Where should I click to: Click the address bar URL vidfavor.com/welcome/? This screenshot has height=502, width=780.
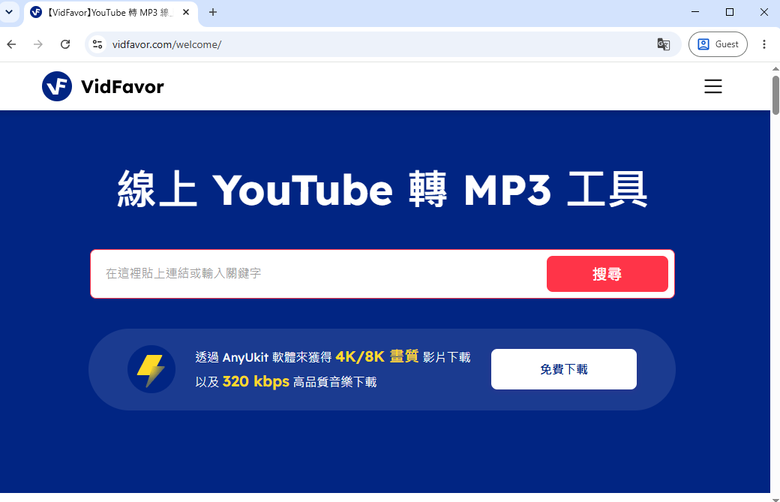pos(167,44)
